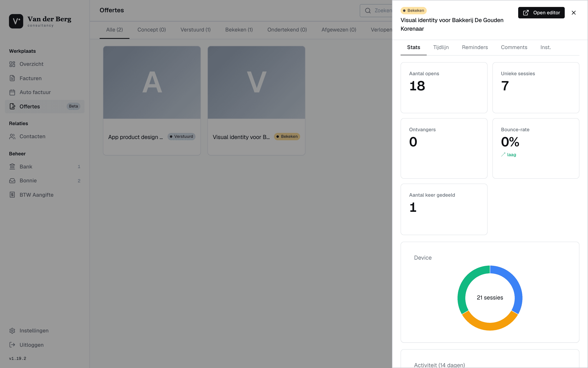Click the Bonnie inbox icon
The image size is (588, 368).
(12, 181)
